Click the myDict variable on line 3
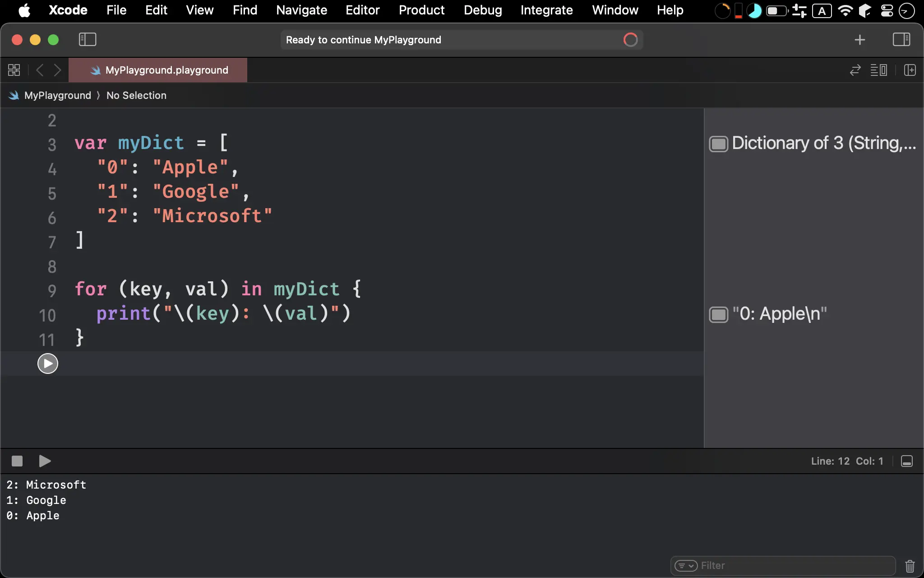This screenshot has width=924, height=578. (151, 143)
